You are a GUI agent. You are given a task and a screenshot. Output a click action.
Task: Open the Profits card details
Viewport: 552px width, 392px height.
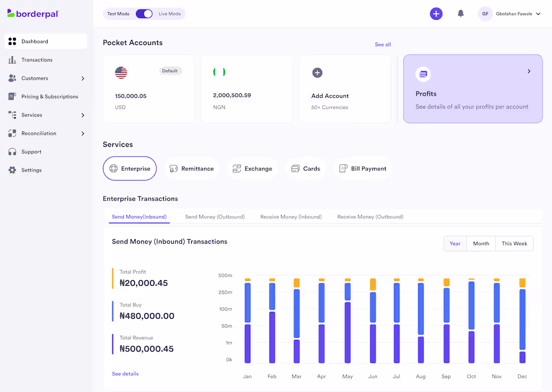(472, 89)
